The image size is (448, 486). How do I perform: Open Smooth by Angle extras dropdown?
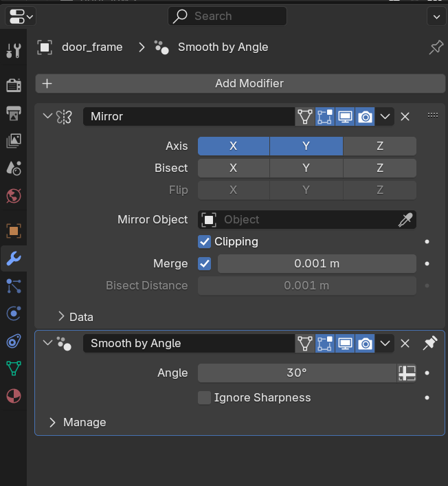[x=385, y=344]
